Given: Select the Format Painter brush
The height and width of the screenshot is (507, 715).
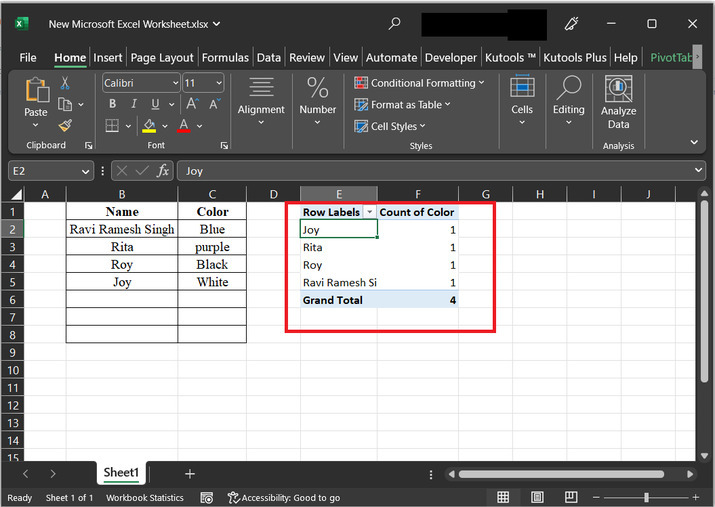Looking at the screenshot, I should click(x=65, y=126).
